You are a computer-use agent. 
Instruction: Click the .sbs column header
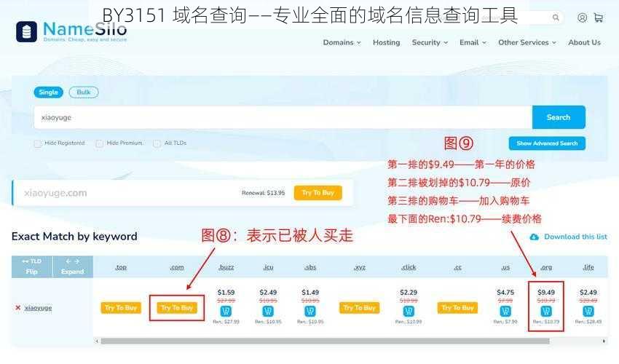pos(310,267)
